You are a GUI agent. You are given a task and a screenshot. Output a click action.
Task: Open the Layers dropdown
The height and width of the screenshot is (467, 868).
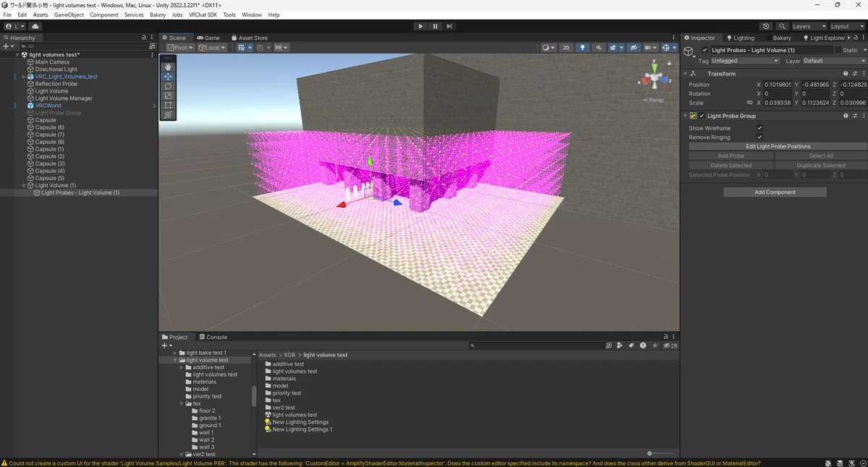coord(809,26)
